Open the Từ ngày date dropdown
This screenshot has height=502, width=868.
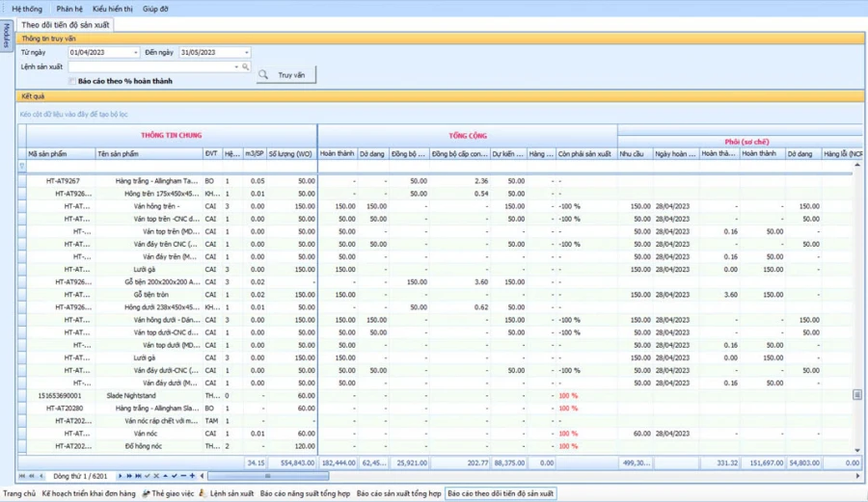(135, 53)
